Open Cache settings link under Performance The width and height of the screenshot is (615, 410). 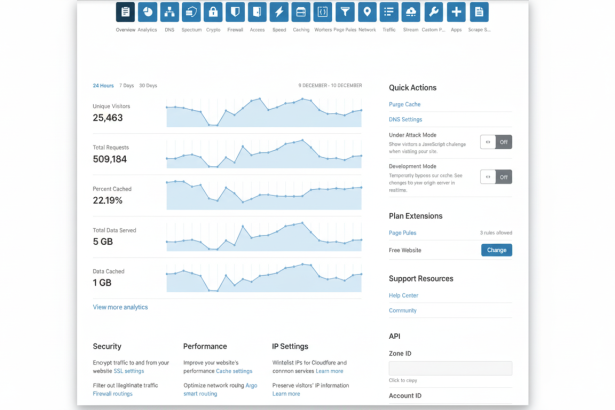[x=234, y=371]
